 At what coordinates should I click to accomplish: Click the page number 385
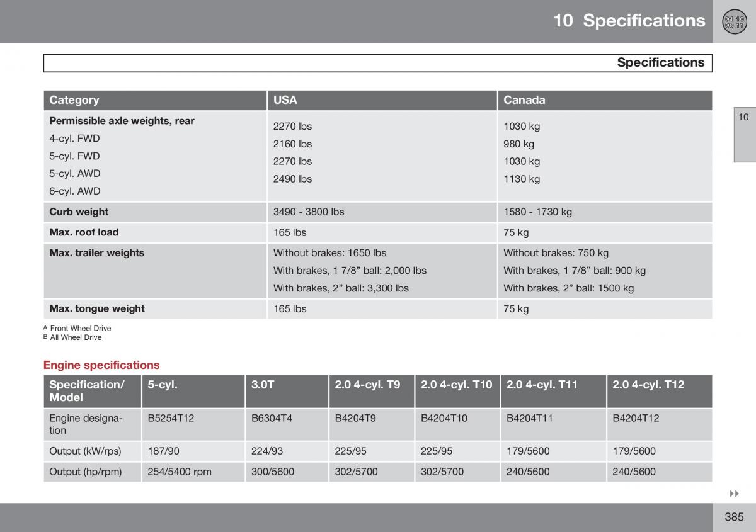(x=734, y=517)
